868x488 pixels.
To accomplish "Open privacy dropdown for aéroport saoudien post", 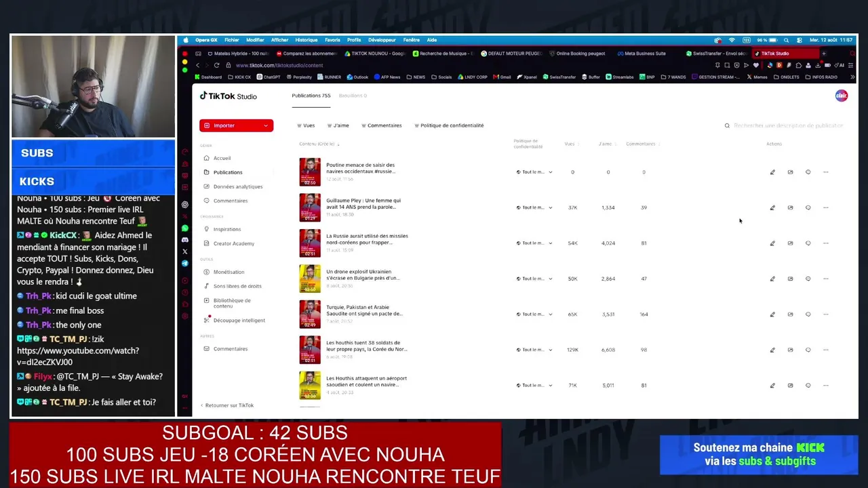I will (x=534, y=385).
